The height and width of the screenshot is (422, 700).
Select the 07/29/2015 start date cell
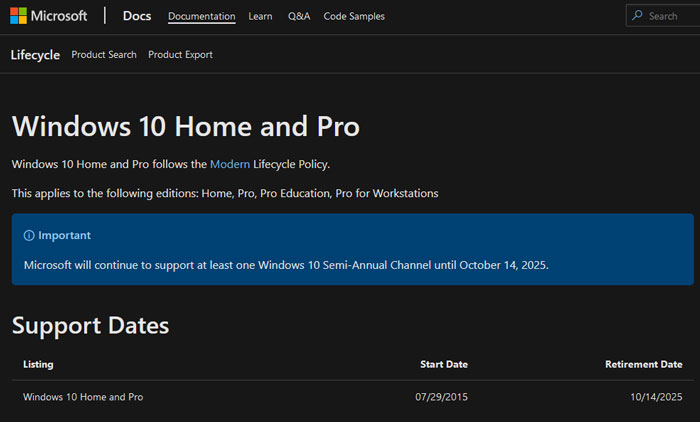(442, 397)
